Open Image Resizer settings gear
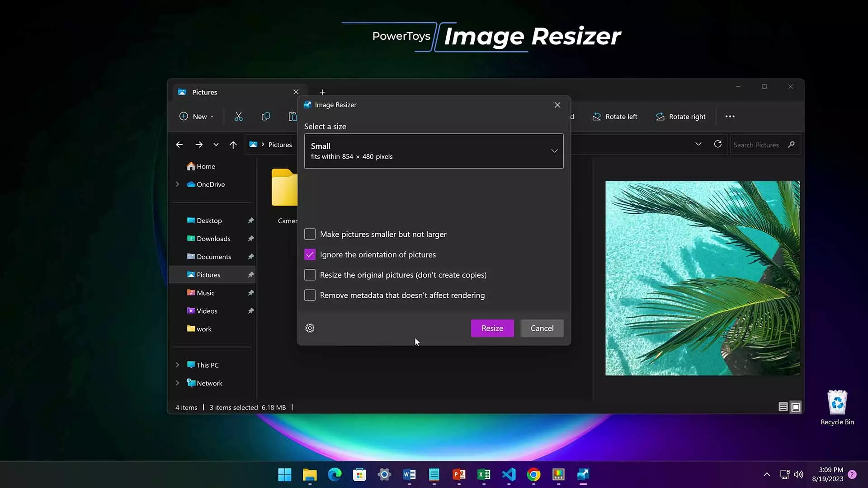868x488 pixels. point(310,328)
